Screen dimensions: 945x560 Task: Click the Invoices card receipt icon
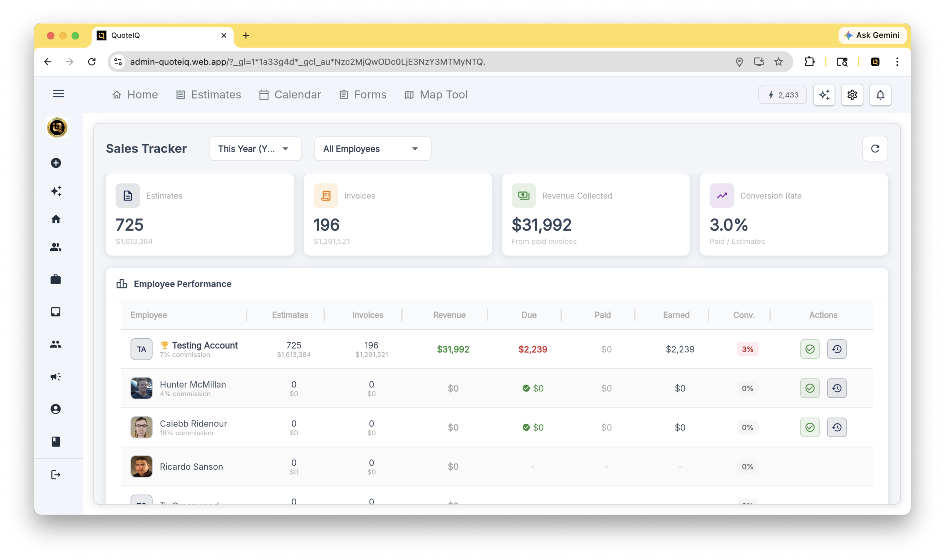326,196
